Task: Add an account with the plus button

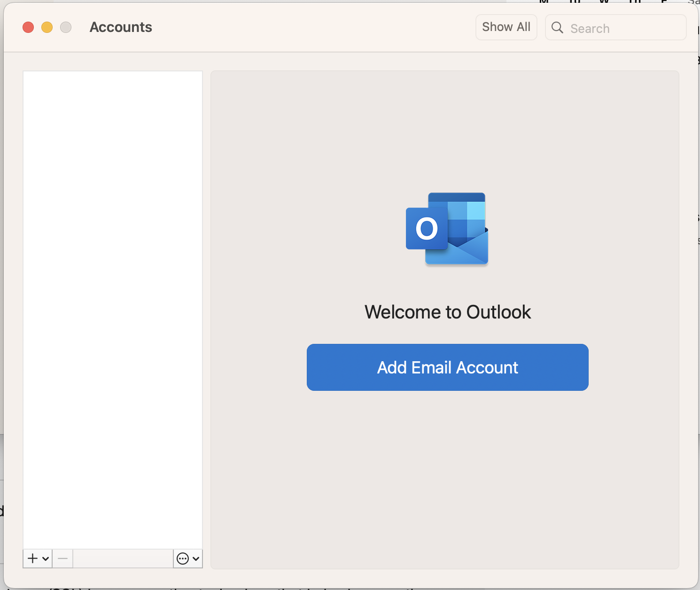Action: click(33, 559)
